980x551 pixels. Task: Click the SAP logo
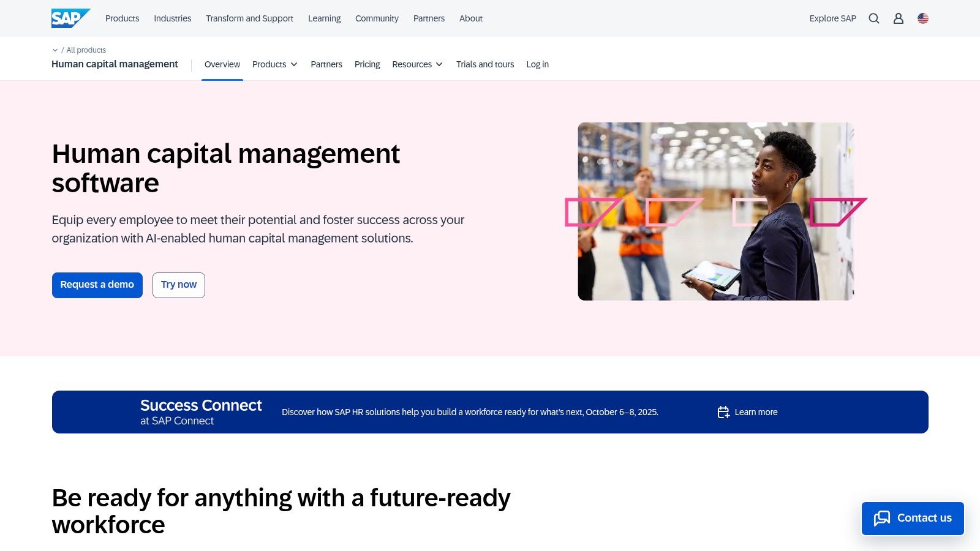pyautogui.click(x=70, y=18)
